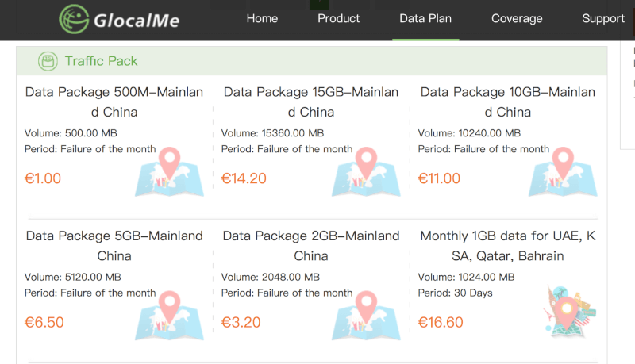This screenshot has width=635, height=364.
Task: Click the map icon for 10GB package
Action: point(562,172)
